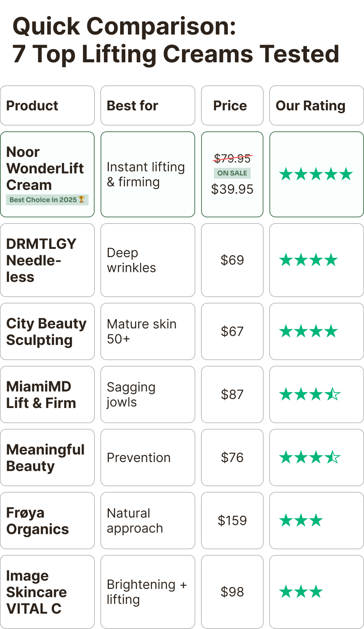Click Noor WonderLift's five-star rating
364x629 pixels.
click(316, 174)
